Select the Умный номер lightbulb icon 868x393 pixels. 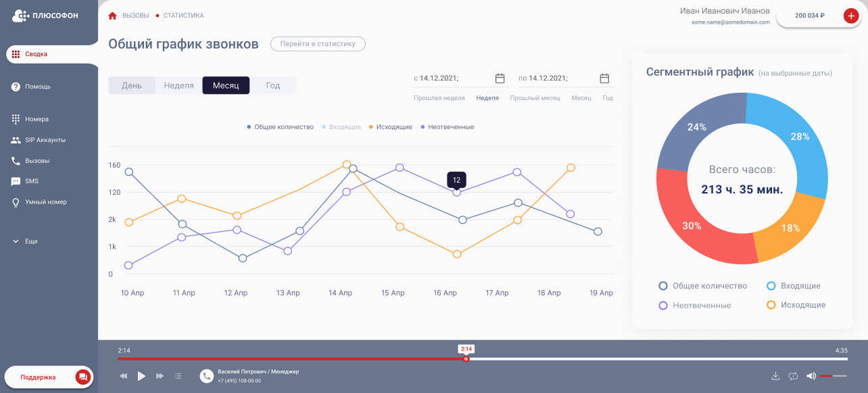(14, 202)
